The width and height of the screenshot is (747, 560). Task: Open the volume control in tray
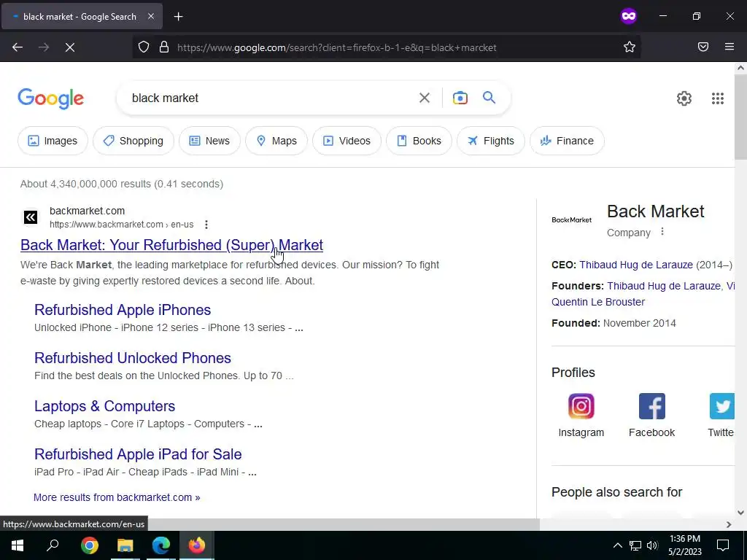coord(652,545)
